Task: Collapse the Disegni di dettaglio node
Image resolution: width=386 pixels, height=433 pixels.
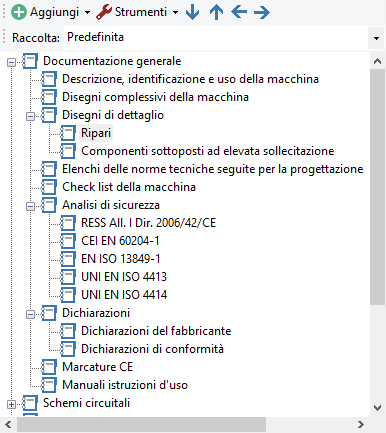Action: pos(30,116)
